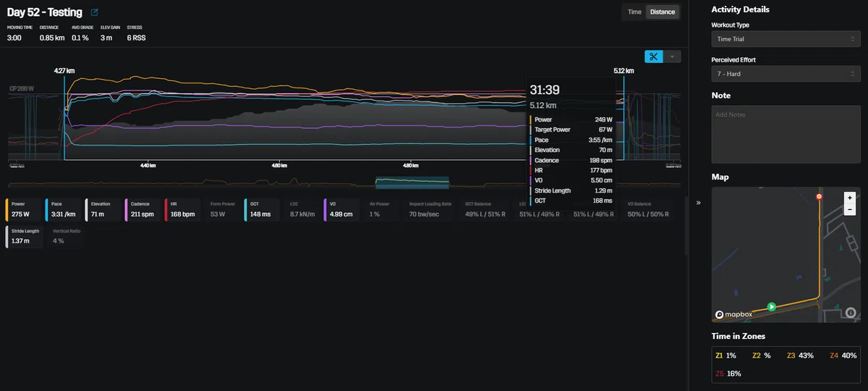Click the mapbox logo
Image resolution: width=868 pixels, height=391 pixels.
click(734, 314)
